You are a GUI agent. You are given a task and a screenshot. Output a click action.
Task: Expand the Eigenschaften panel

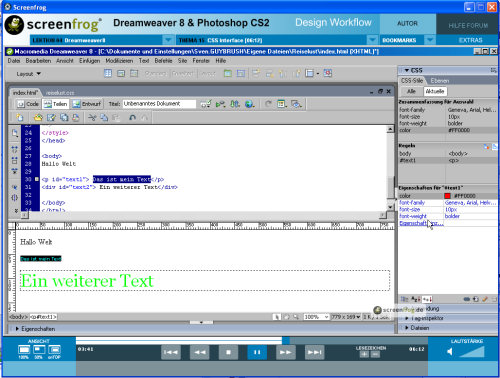click(17, 329)
